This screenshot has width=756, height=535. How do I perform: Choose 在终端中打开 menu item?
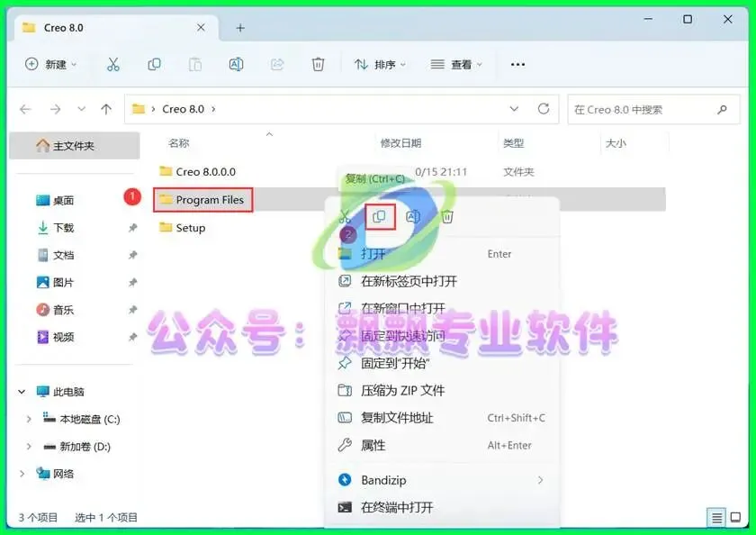442,507
